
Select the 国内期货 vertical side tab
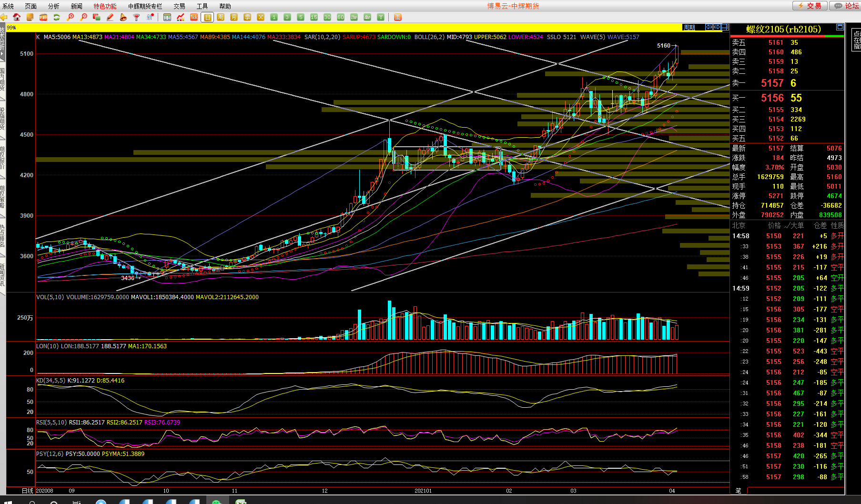click(x=2, y=79)
